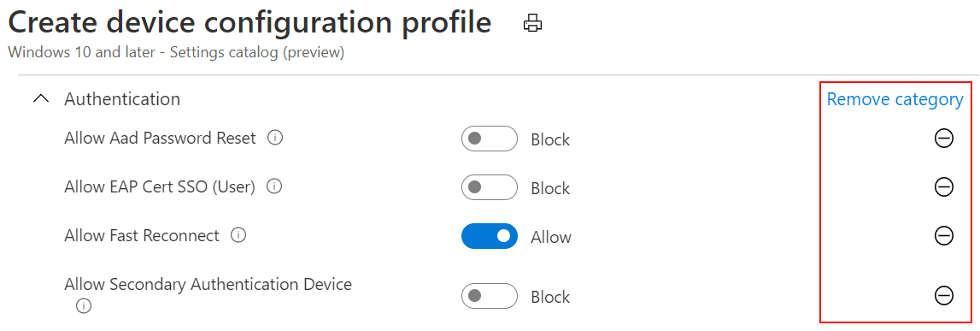Click the Allow EAP Cert SSO (User) label
Screen dimensions: 980x331
click(160, 186)
